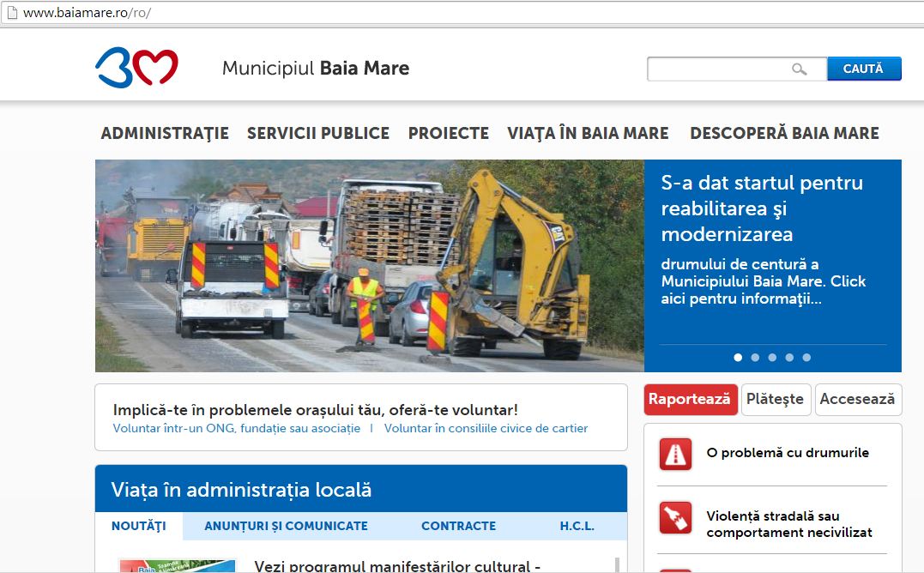The width and height of the screenshot is (924, 573).
Task: Click the news list scrollbar
Action: click(x=617, y=564)
